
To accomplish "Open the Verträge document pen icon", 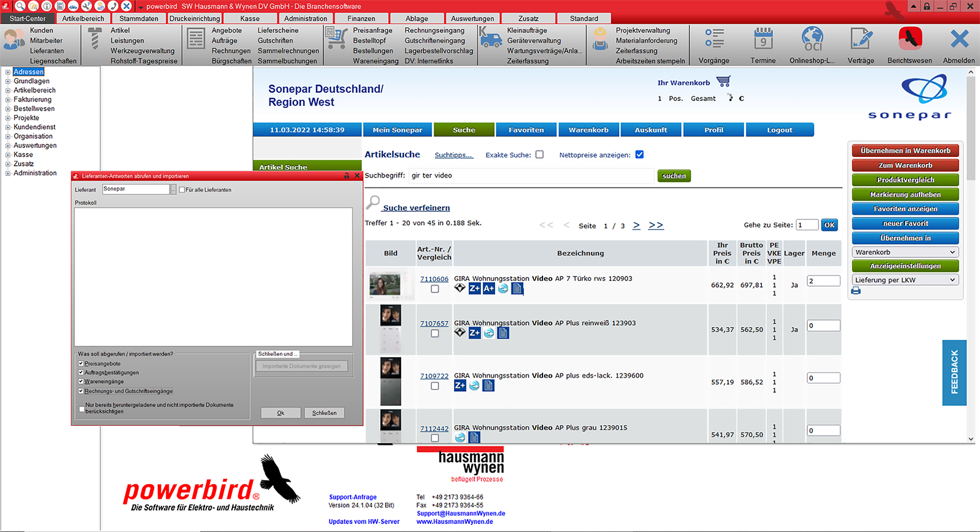I will click(x=861, y=39).
